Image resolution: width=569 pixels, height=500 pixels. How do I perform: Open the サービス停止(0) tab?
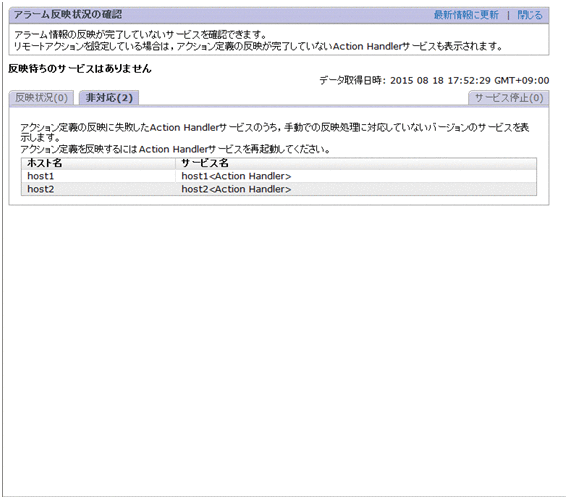coord(509,98)
